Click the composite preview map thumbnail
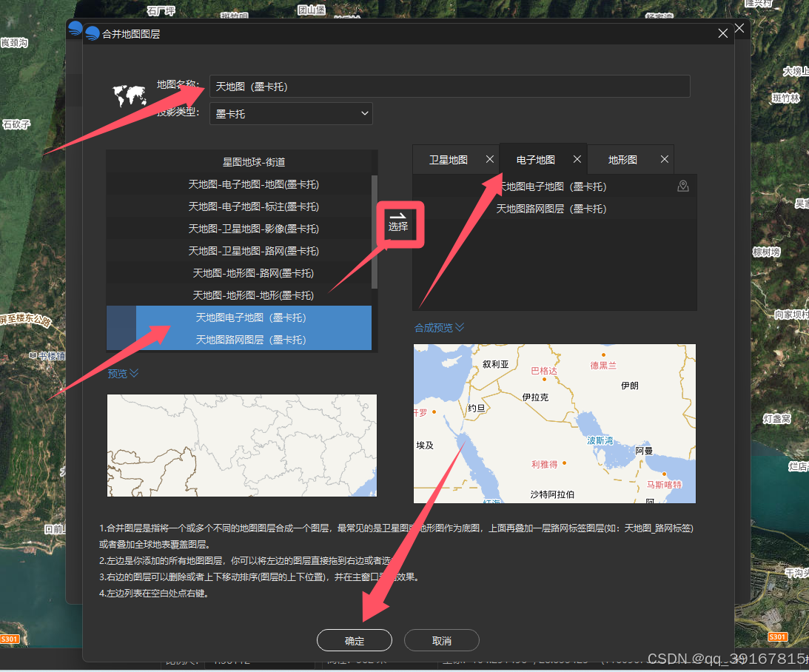Screen dimensions: 809x672 554,423
